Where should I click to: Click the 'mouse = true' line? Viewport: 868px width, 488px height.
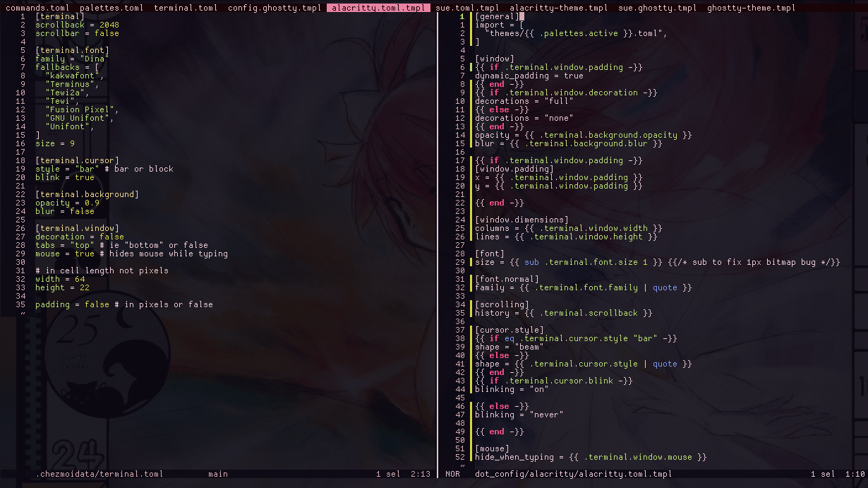[131, 254]
